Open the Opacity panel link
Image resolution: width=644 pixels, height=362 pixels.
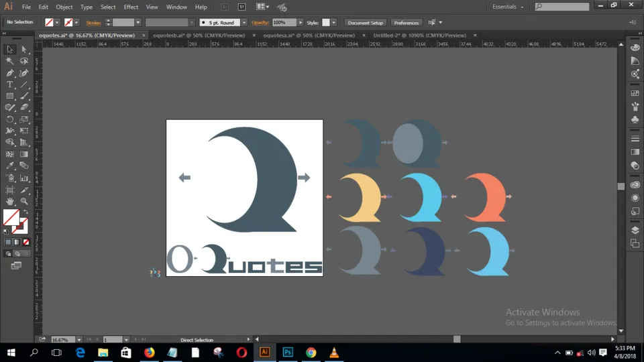point(260,23)
